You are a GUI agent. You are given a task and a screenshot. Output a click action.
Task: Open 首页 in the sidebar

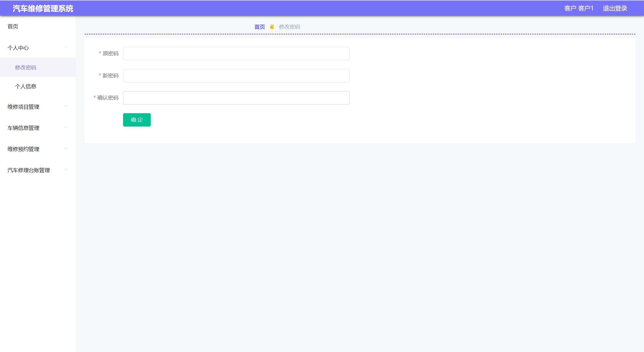pos(13,26)
